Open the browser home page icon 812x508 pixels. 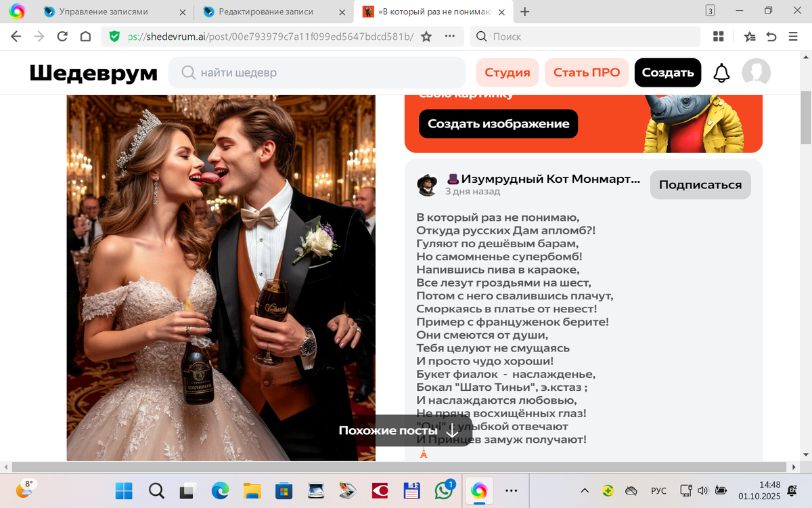(x=85, y=37)
